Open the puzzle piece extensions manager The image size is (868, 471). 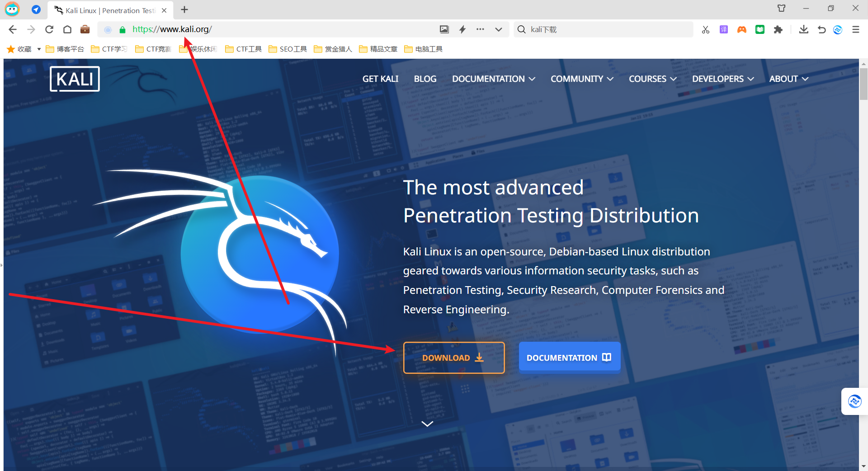click(x=778, y=30)
